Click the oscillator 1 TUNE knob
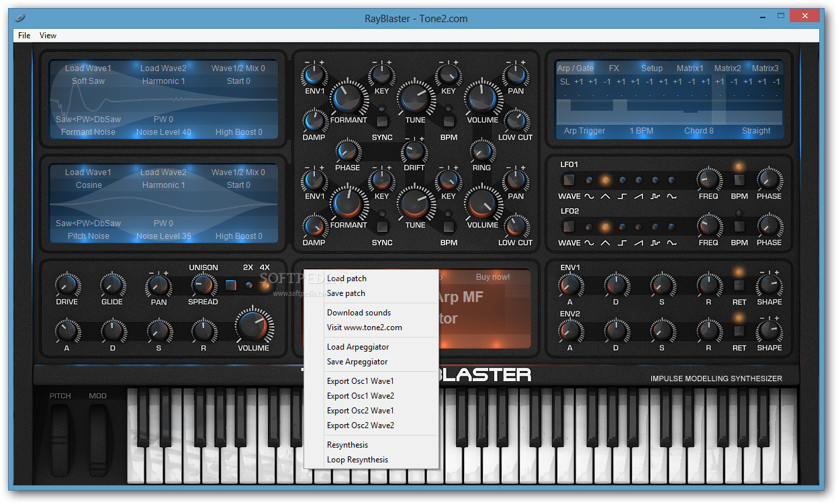 tap(415, 98)
